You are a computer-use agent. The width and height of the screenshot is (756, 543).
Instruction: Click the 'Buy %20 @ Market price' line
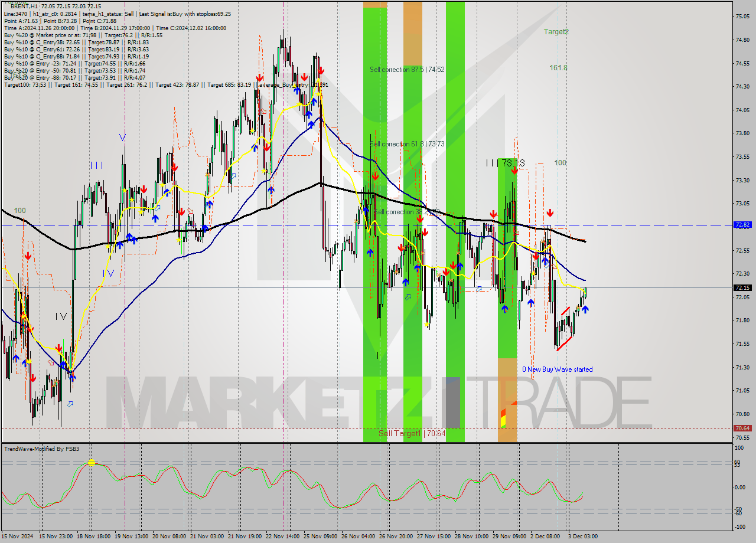click(83, 35)
